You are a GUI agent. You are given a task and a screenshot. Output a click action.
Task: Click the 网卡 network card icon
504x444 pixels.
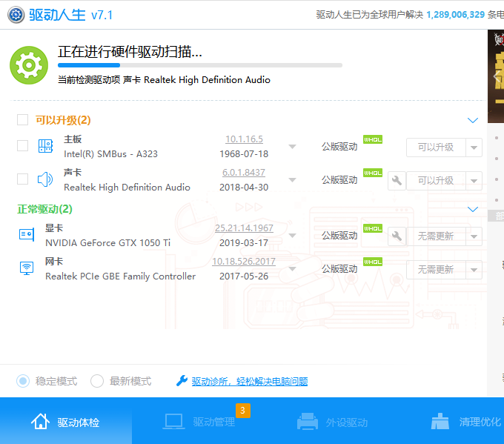click(x=27, y=268)
